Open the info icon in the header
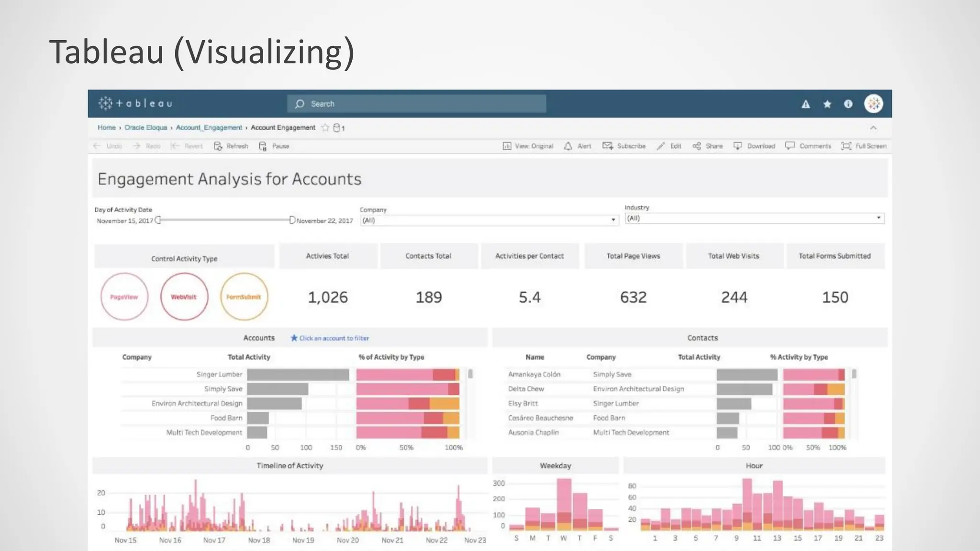This screenshot has height=551, width=980. (848, 104)
